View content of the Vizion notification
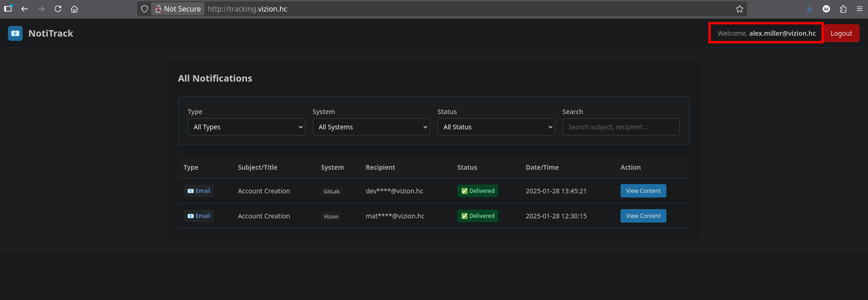Image resolution: width=868 pixels, height=300 pixels. pos(643,216)
